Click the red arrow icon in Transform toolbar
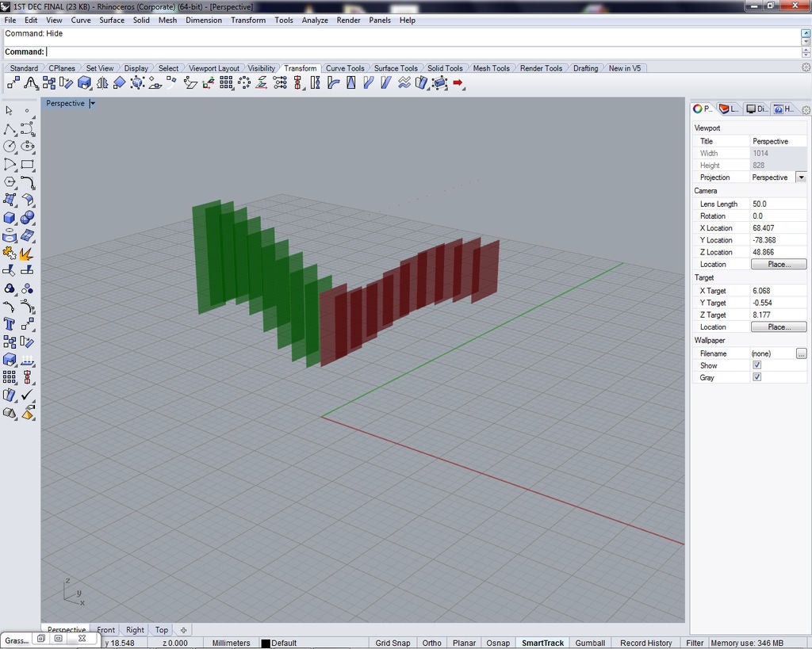812x649 pixels. click(458, 82)
